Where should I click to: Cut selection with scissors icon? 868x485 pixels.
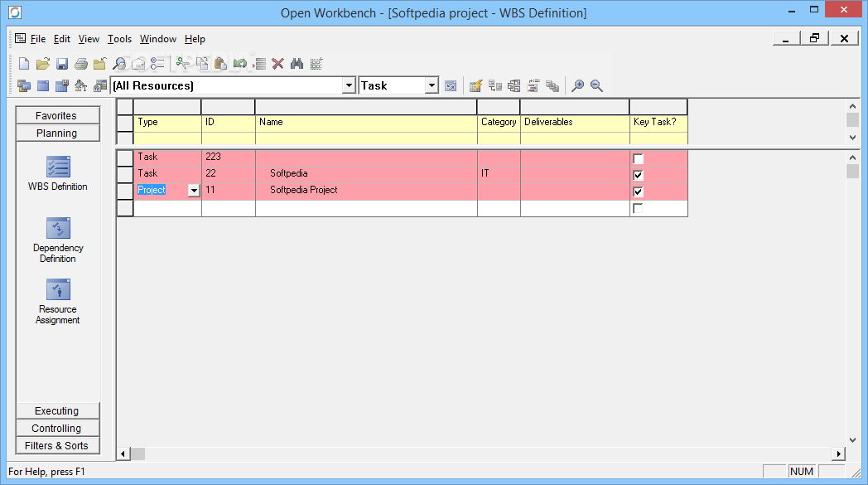(x=183, y=64)
